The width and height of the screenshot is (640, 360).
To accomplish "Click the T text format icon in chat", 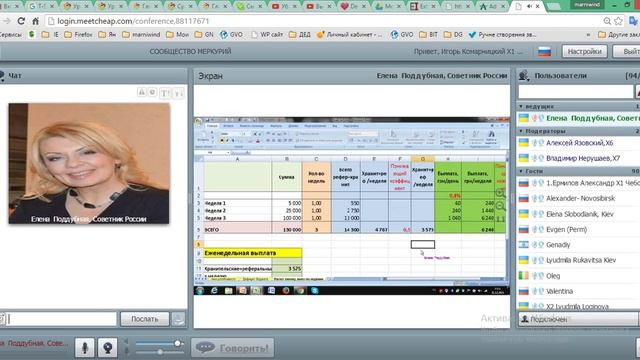I will [164, 93].
